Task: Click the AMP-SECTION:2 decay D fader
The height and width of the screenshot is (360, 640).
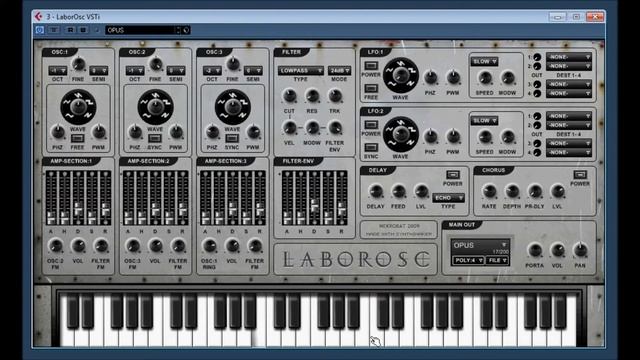Action: tap(156, 198)
